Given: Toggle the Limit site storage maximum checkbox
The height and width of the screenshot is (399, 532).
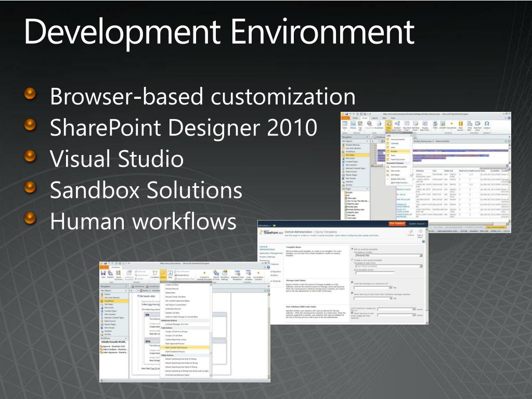Looking at the screenshot, I should tap(352, 282).
